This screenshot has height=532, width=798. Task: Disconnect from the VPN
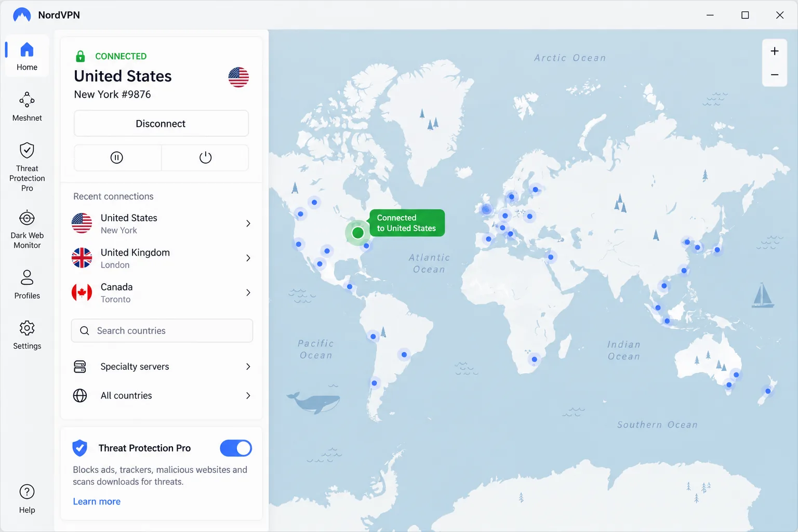coord(161,124)
